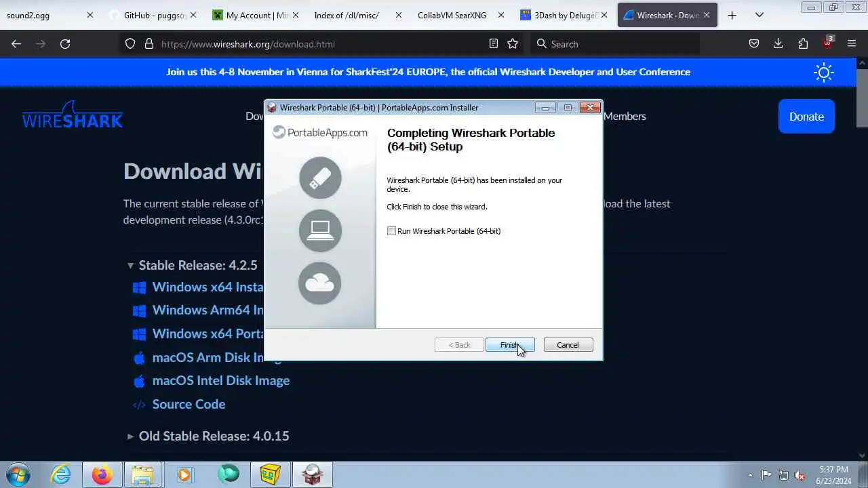The image size is (868, 488).
Task: Click the Action Center flag tray icon
Action: pyautogui.click(x=766, y=475)
